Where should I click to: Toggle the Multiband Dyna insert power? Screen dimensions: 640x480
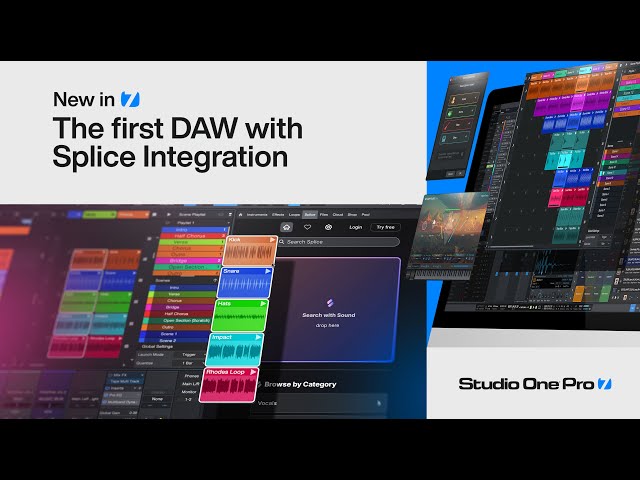point(105,402)
